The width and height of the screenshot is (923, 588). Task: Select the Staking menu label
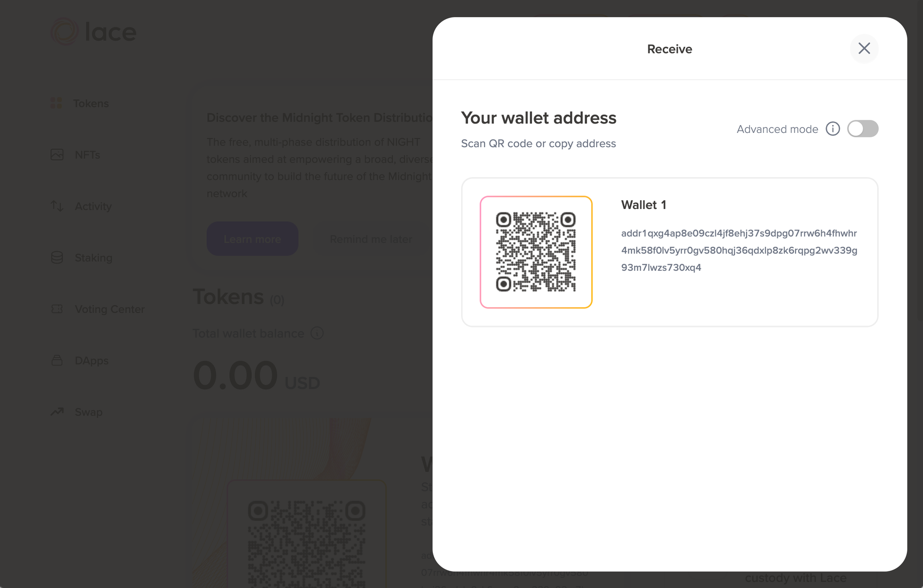click(94, 257)
